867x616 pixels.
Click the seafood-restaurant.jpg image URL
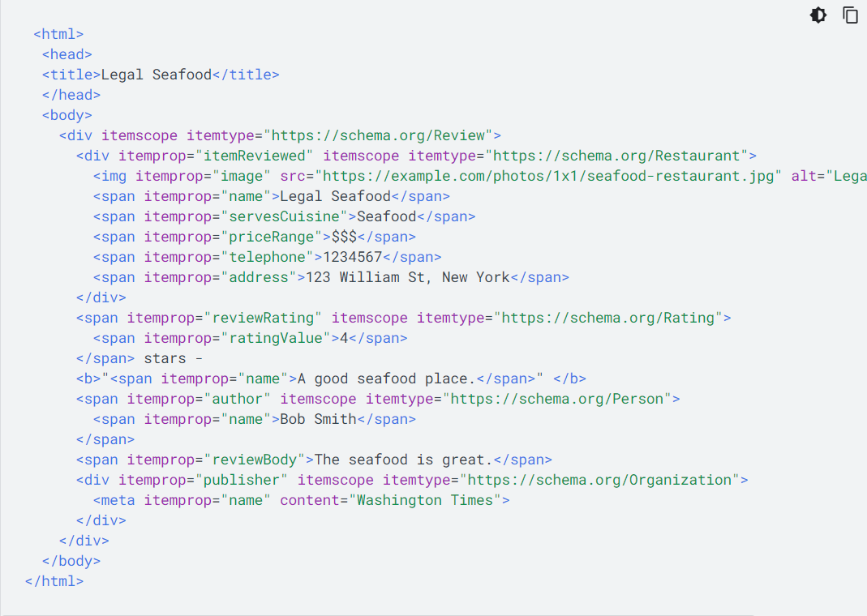547,176
